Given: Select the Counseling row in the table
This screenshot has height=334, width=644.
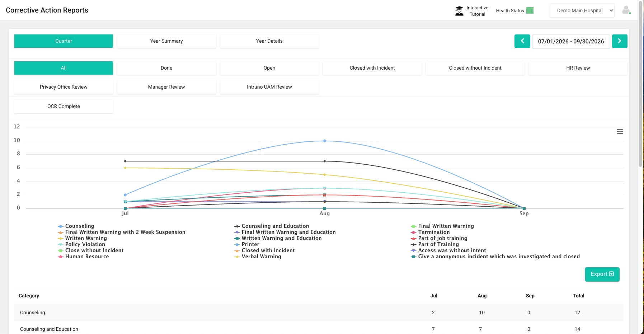Looking at the screenshot, I should pyautogui.click(x=319, y=312).
